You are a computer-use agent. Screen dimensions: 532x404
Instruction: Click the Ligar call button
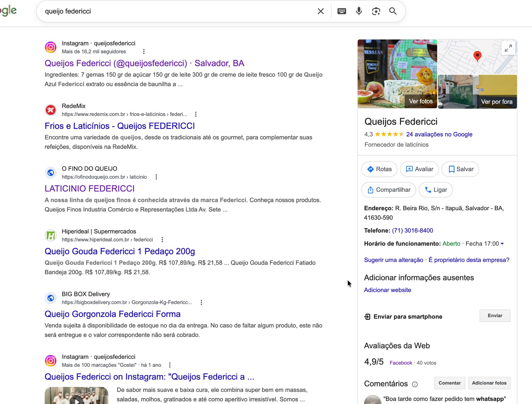(x=436, y=190)
